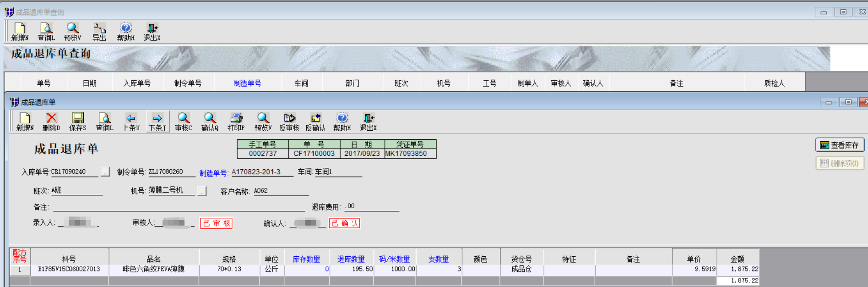The height and width of the screenshot is (287, 868).
Task: Click 预览V icon in 成品退库单查询 toolbar
Action: click(x=73, y=32)
